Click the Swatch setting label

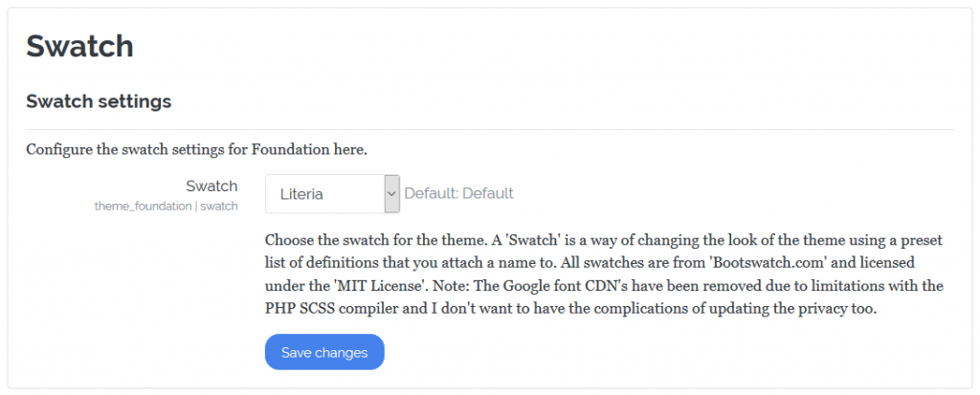tap(212, 186)
